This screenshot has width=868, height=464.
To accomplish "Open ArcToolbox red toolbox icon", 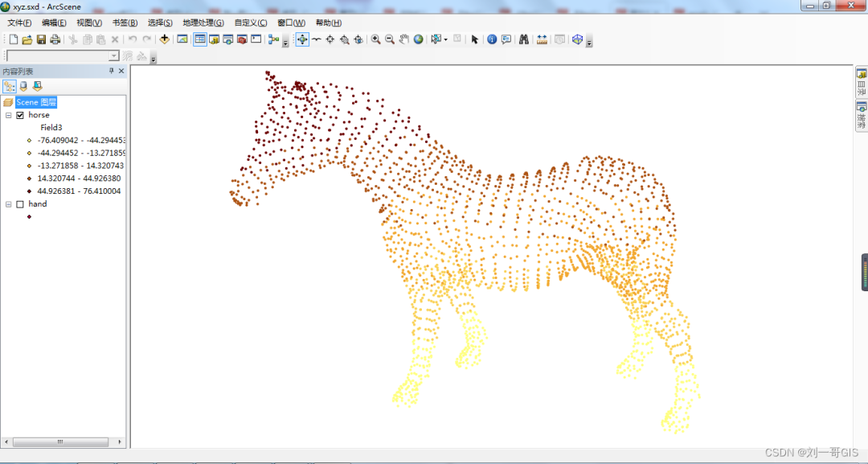I will pyautogui.click(x=242, y=39).
